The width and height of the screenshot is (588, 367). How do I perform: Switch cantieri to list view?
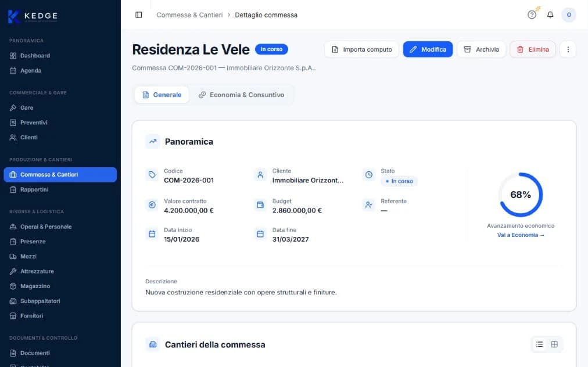(x=539, y=344)
